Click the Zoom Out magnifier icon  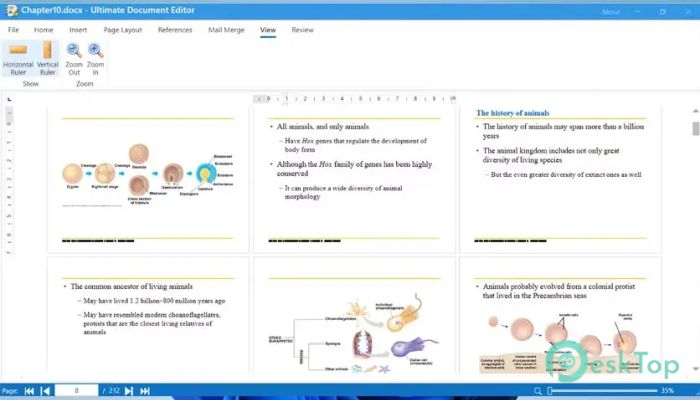(74, 50)
